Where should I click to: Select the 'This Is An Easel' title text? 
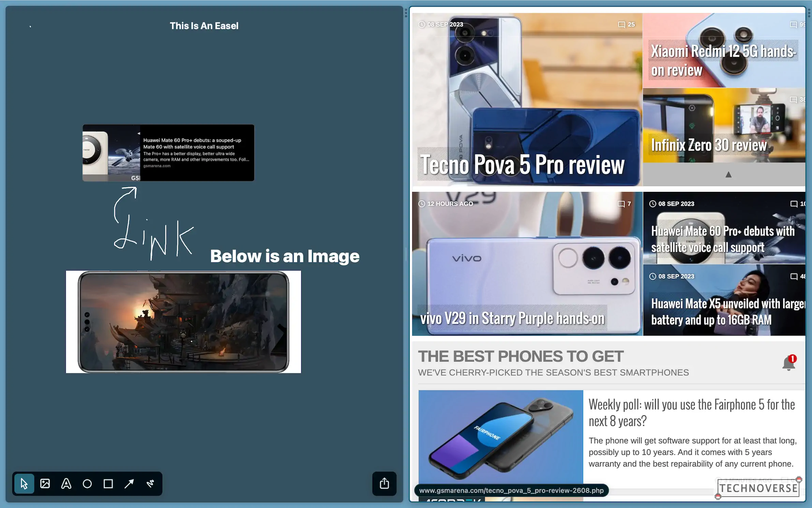204,26
